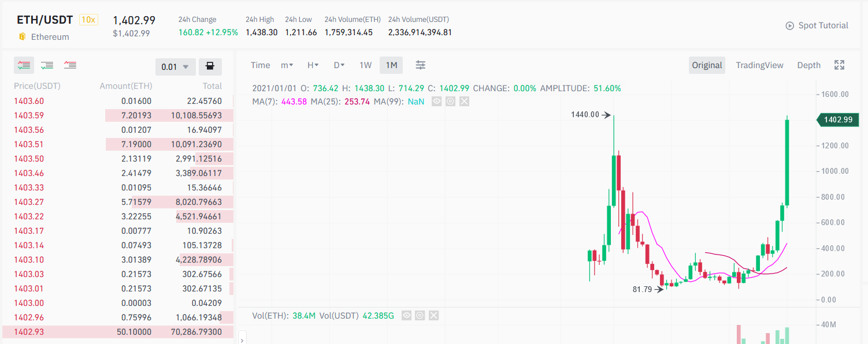
Task: Select the 1M chart interval
Action: point(391,65)
